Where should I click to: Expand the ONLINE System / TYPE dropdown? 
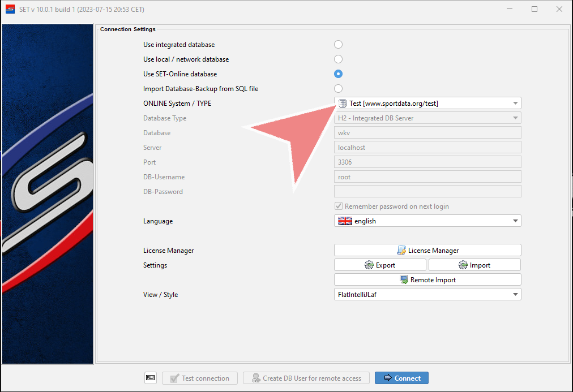515,104
